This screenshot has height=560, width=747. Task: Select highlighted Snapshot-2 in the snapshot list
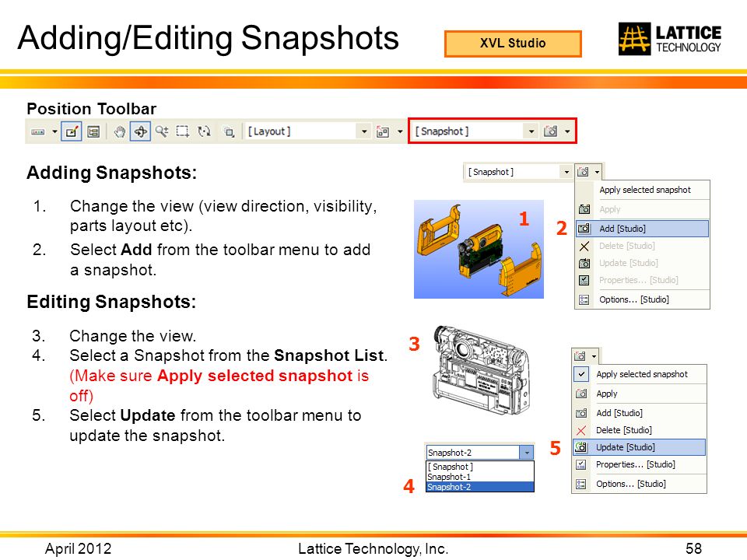pos(480,487)
